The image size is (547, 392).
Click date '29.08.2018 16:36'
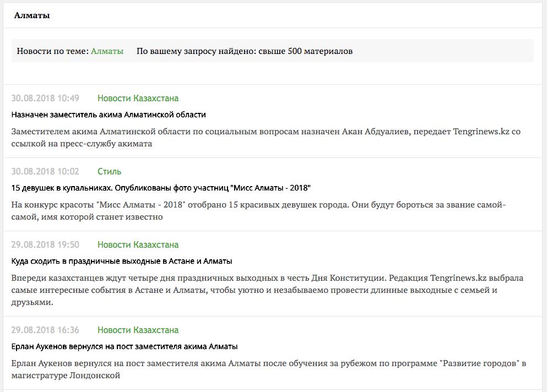[x=45, y=330]
